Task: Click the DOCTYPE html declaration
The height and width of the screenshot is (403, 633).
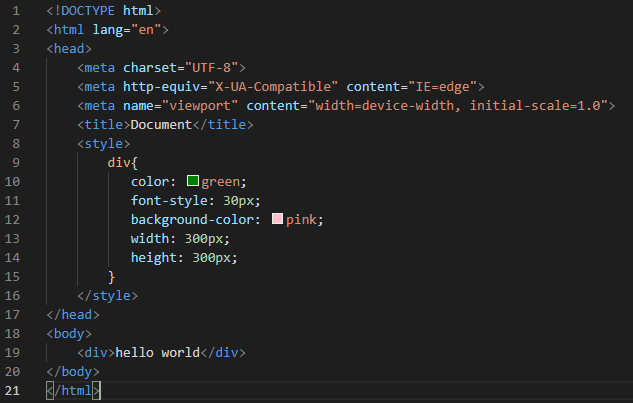Action: click(104, 11)
